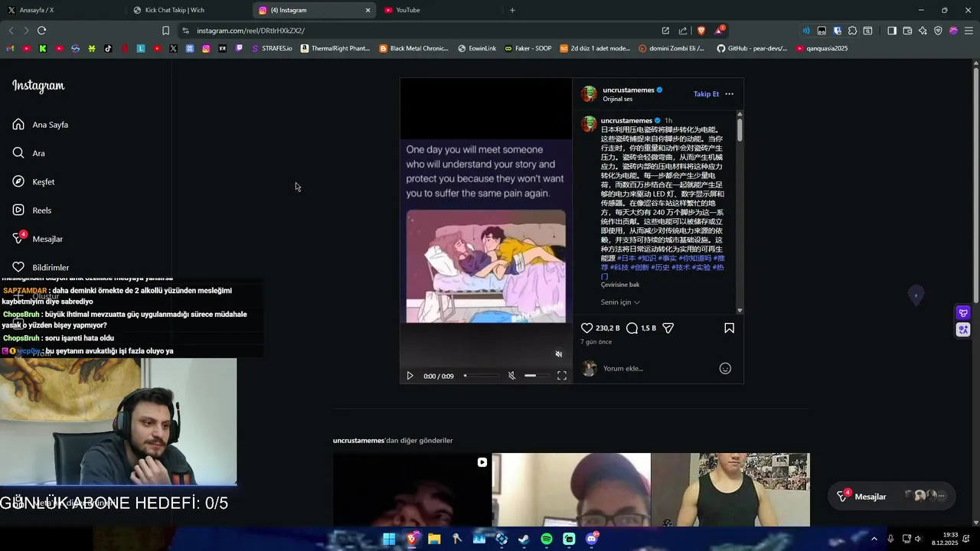The height and width of the screenshot is (551, 980).
Task: Open the purple side panel chat icon
Action: [963, 313]
